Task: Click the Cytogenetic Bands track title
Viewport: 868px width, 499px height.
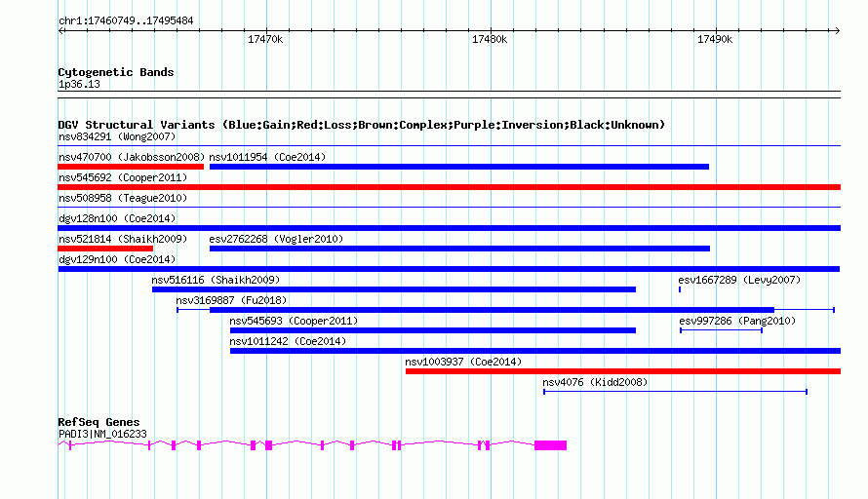Action: (116, 72)
